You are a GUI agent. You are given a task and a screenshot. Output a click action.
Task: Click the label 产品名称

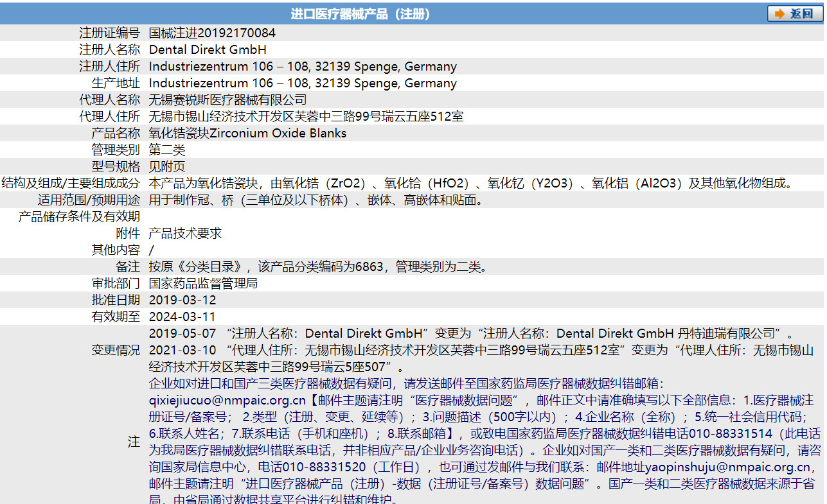116,133
